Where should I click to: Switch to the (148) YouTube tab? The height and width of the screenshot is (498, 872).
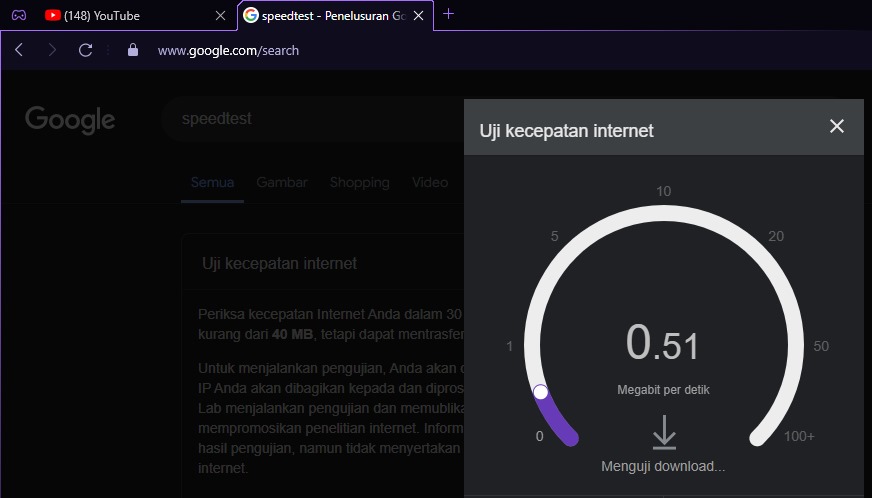click(134, 16)
